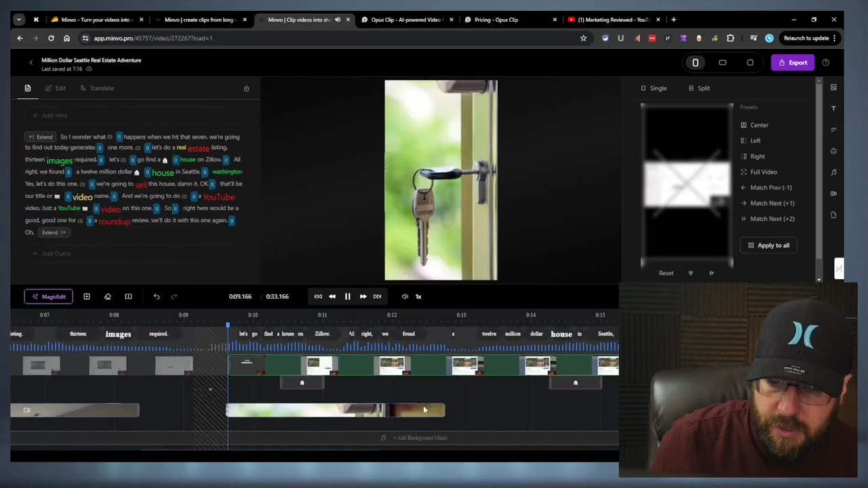Skip to the start of the clip
868x488 pixels.
pos(318,296)
